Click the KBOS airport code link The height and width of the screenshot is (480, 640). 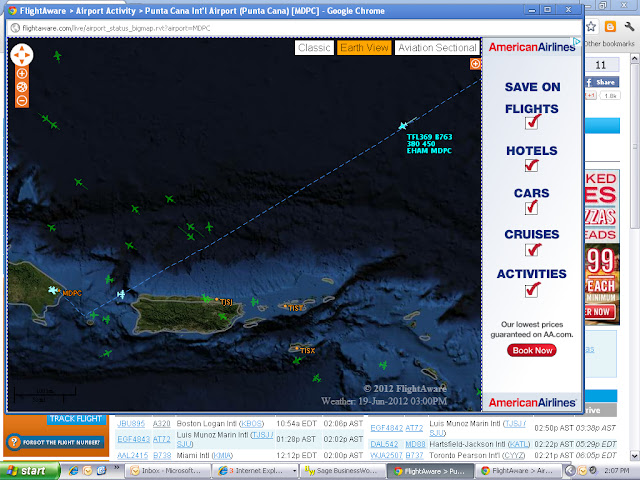click(251, 424)
